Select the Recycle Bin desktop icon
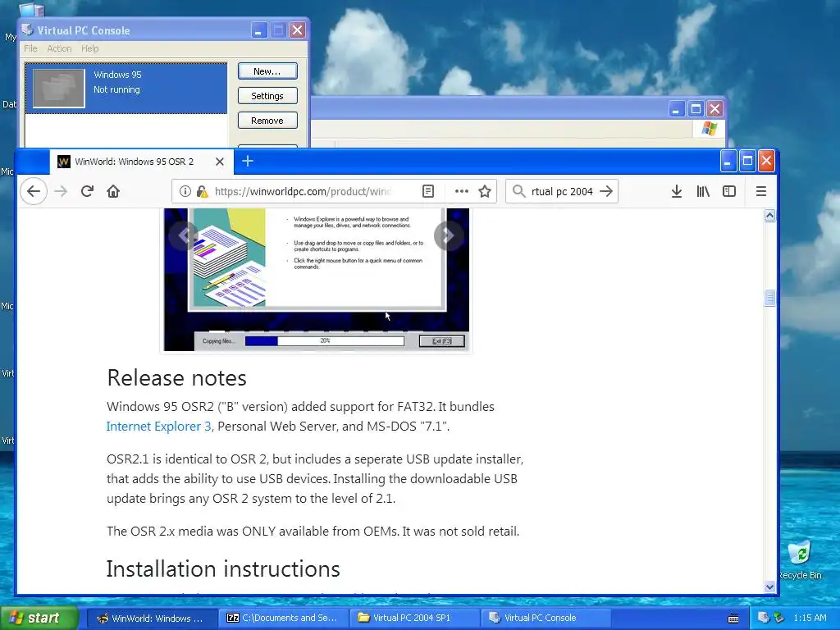 [x=800, y=559]
